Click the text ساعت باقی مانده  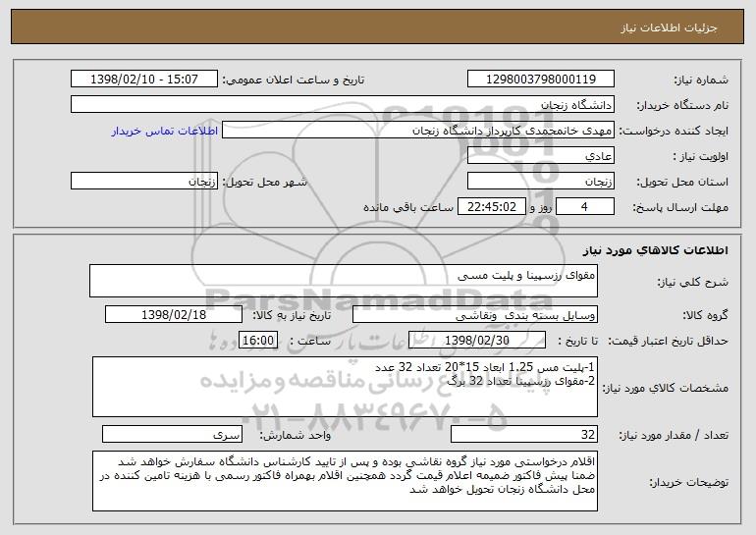[x=408, y=207]
